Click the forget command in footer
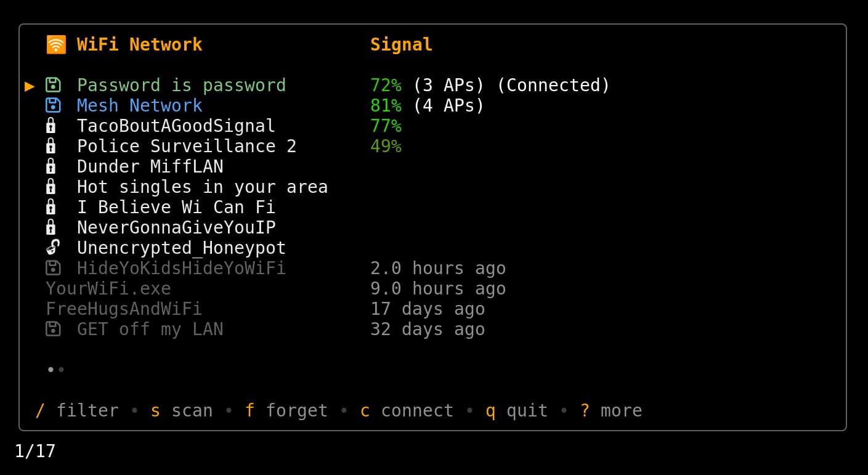 click(286, 410)
